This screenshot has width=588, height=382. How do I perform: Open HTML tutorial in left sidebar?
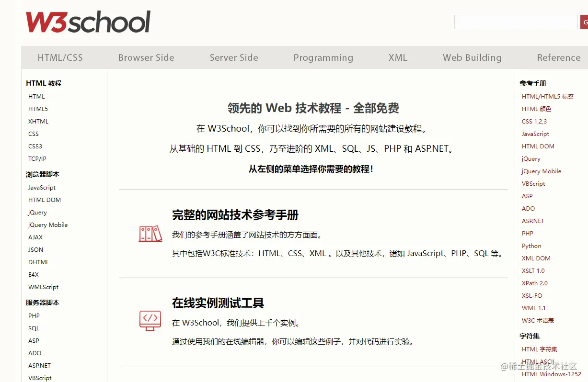pos(36,96)
